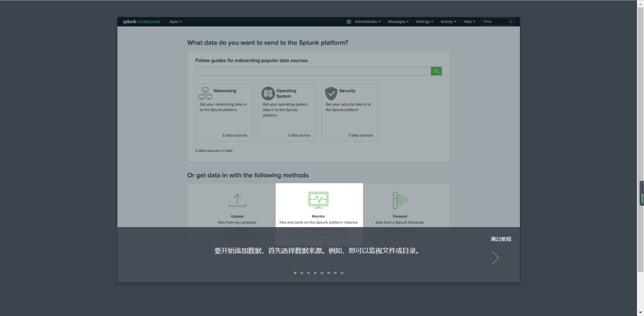Click '2 data sources' text
Screen dimensions: 644x316
click(234, 136)
